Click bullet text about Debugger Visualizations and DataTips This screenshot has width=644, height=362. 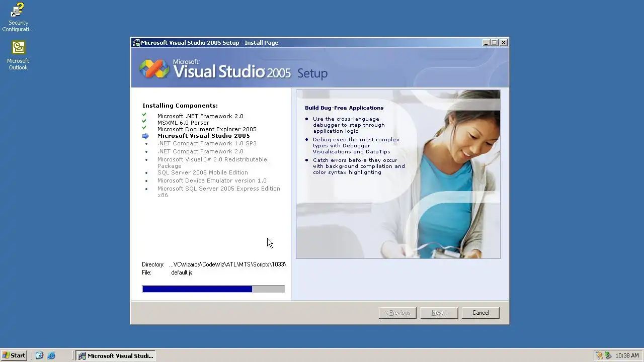(356, 146)
